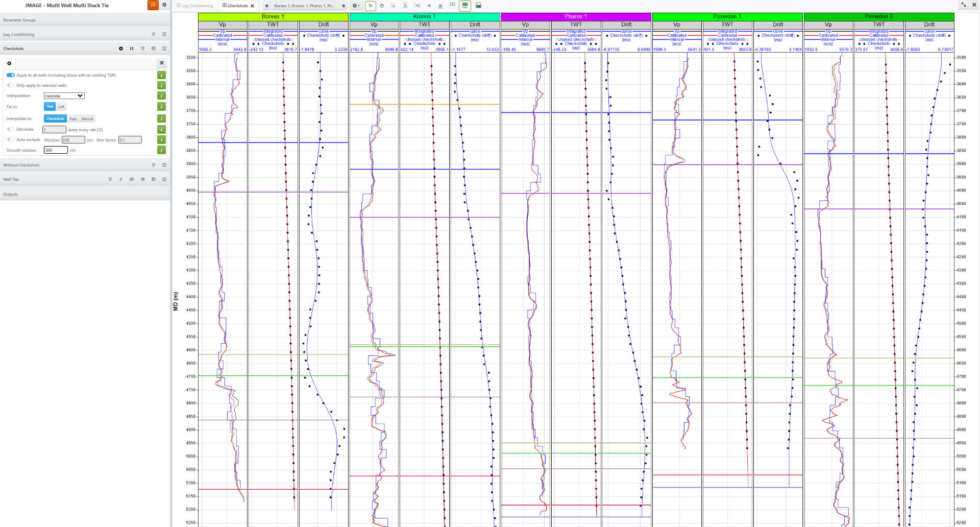This screenshot has height=527, width=980.
Task: Pause the Checkshots process with pause icon
Action: click(132, 49)
